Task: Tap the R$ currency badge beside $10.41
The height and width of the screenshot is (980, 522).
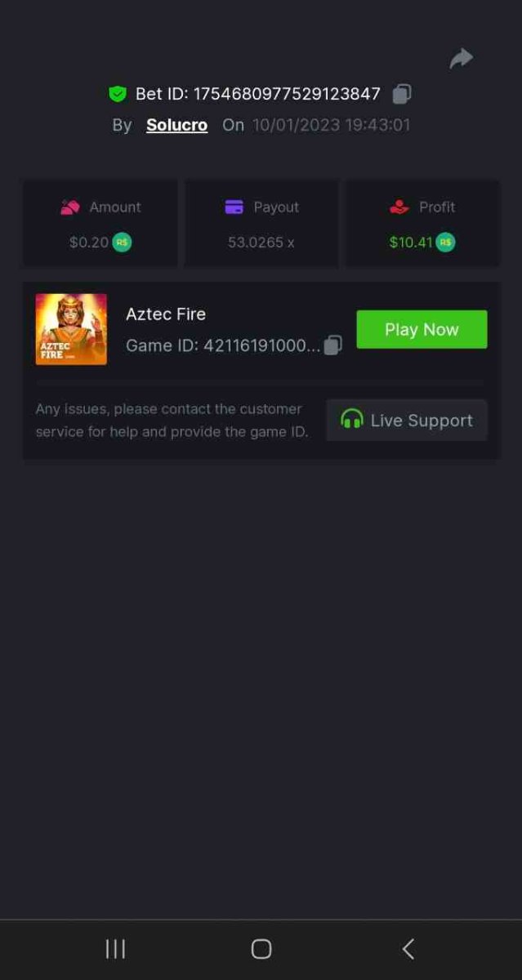Action: click(445, 242)
